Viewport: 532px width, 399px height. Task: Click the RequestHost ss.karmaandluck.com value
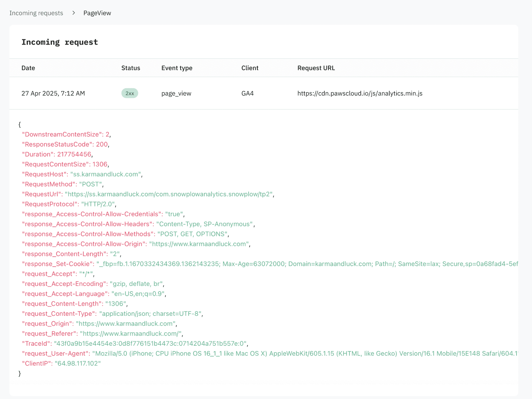[106, 174]
